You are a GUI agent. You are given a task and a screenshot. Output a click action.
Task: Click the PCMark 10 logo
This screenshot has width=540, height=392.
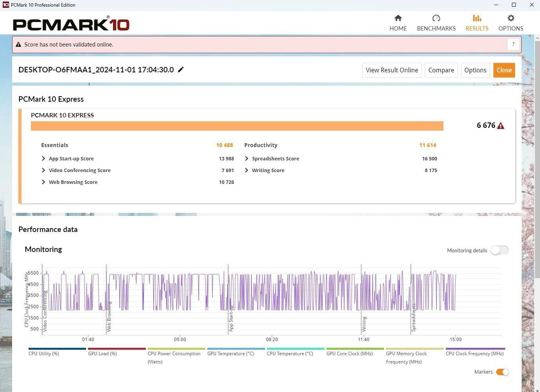click(71, 23)
